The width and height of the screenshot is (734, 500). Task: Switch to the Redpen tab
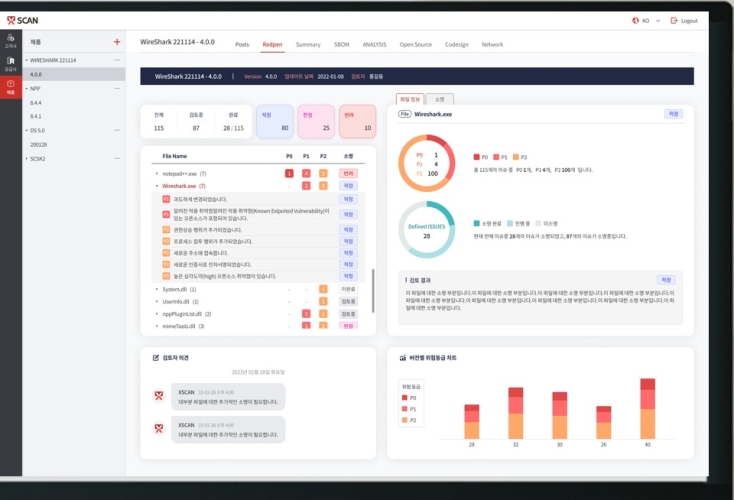pyautogui.click(x=272, y=44)
